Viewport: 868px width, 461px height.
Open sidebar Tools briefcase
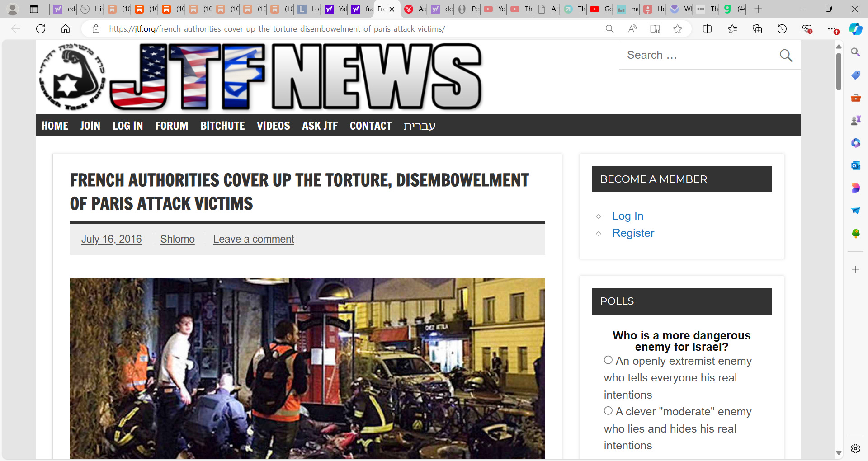click(x=855, y=98)
